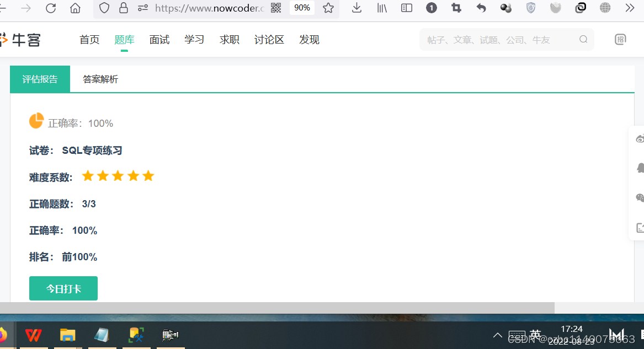Screen dimensions: 644x349
Task: Toggle the tracking protection shield icon
Action: coord(103,8)
